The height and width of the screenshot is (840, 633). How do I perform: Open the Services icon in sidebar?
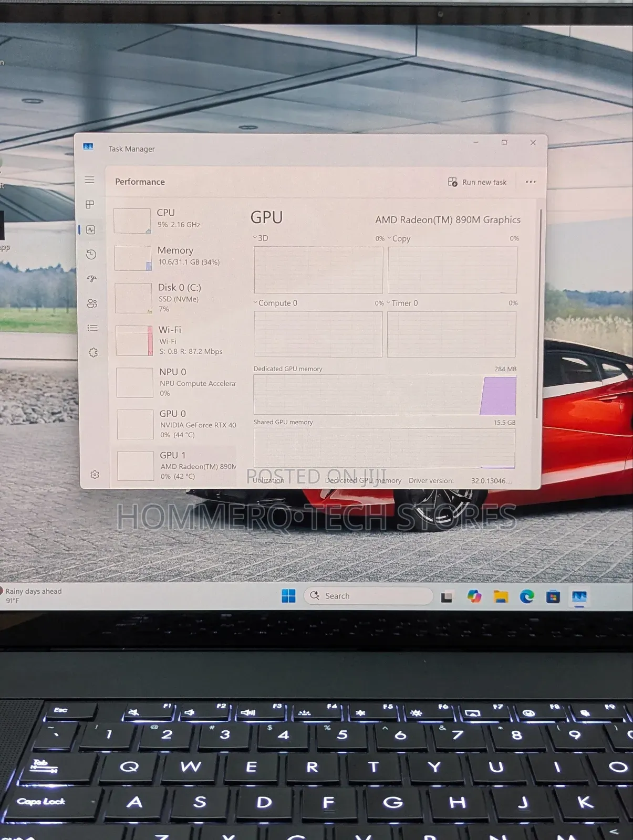94,352
